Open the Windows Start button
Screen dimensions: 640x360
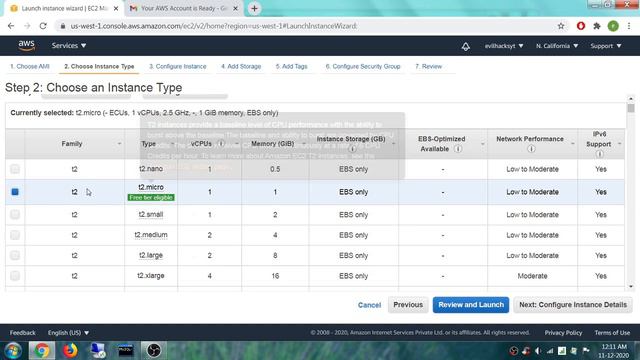13,351
